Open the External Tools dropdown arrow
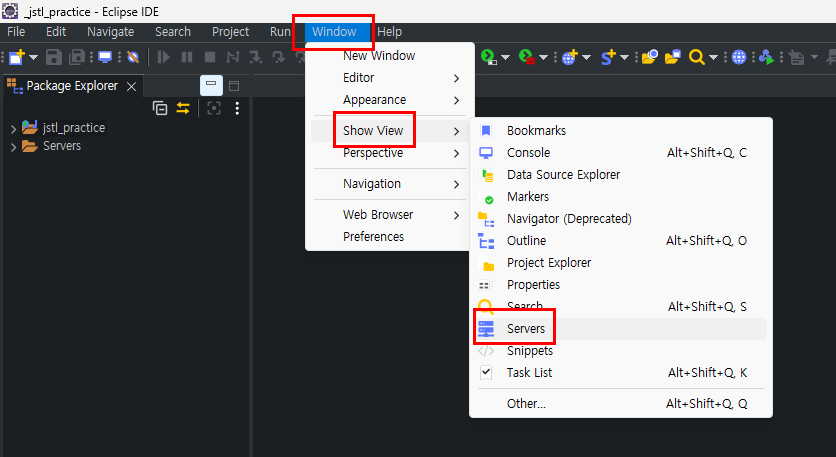The width and height of the screenshot is (836, 457). [x=544, y=57]
